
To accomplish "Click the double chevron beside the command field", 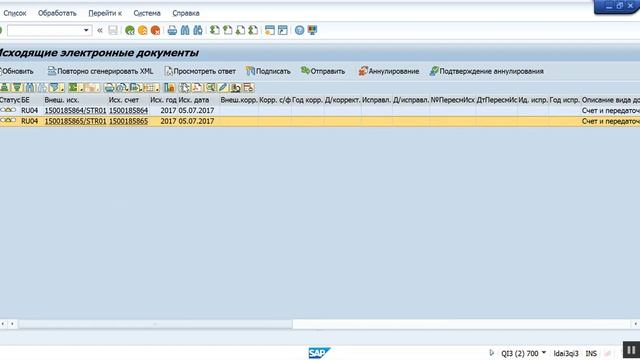I will tap(100, 30).
